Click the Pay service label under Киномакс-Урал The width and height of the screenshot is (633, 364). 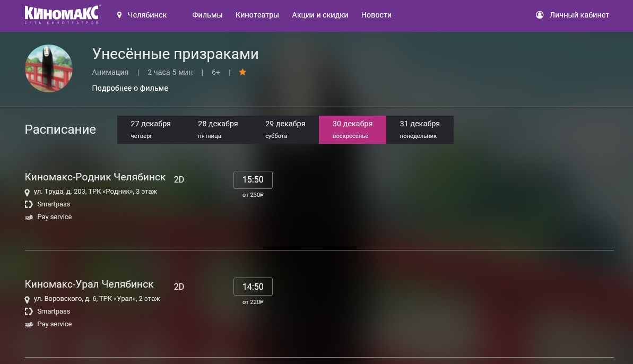(55, 324)
